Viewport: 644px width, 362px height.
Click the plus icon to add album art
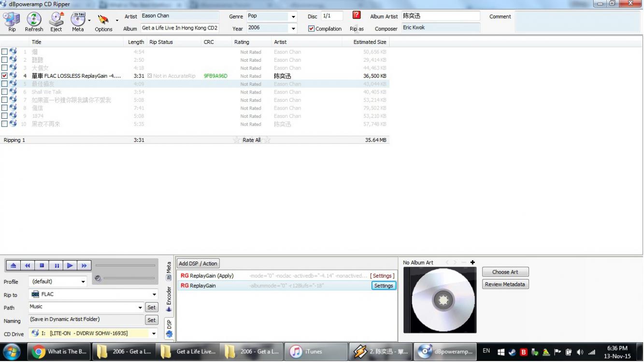pos(472,263)
